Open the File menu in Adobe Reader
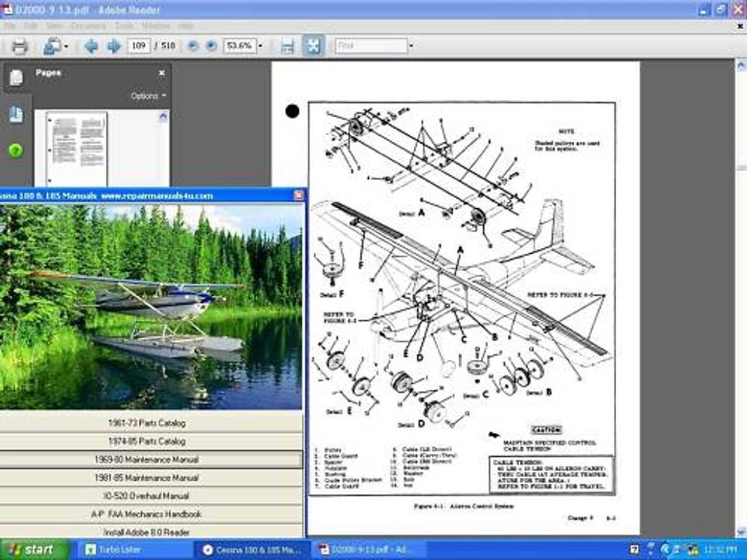747x560 pixels. [10, 26]
